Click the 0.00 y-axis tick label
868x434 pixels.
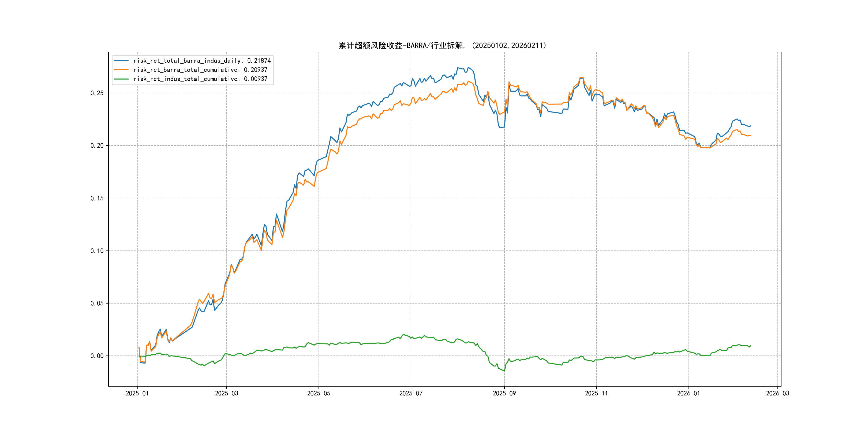(97, 356)
